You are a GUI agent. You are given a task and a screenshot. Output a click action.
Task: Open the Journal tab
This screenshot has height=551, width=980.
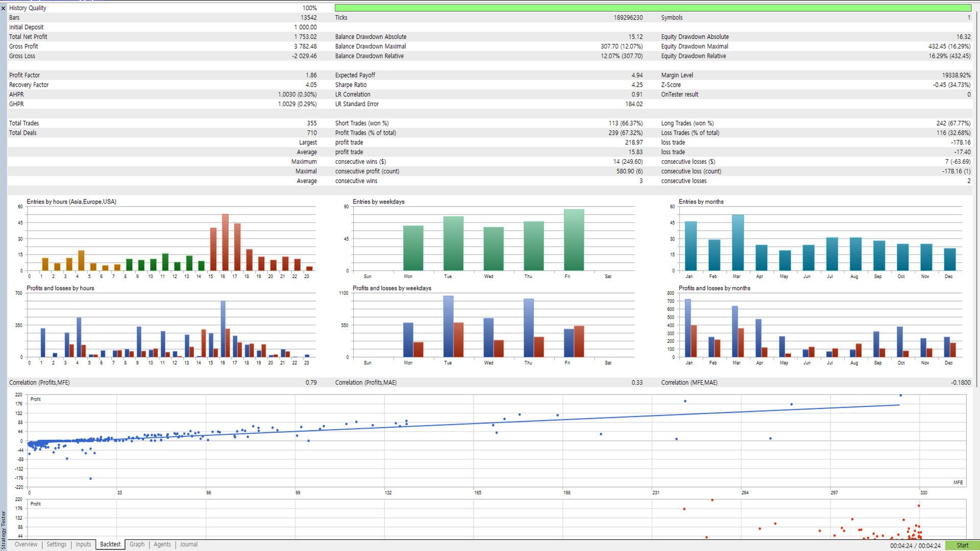click(x=188, y=544)
